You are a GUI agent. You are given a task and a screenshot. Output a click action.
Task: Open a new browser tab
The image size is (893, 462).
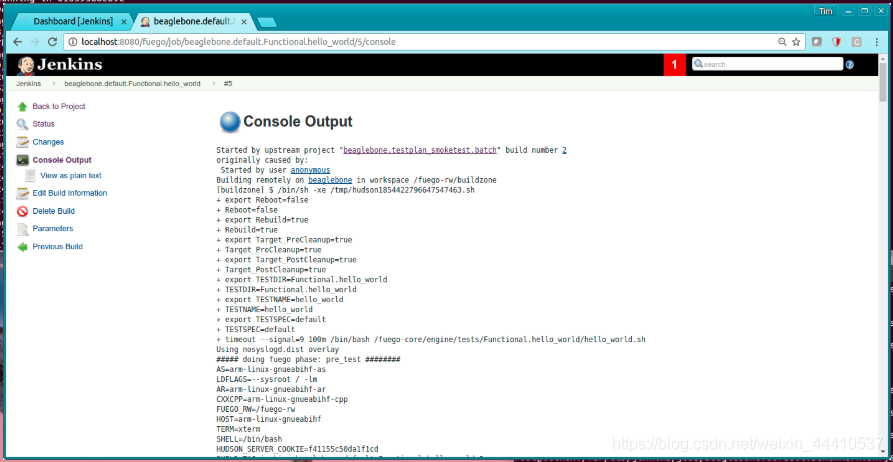coord(267,22)
